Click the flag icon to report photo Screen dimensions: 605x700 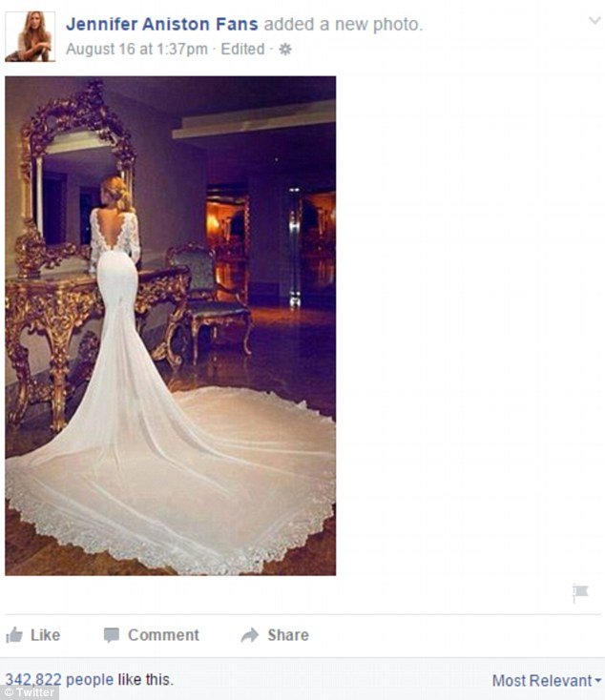click(x=580, y=593)
